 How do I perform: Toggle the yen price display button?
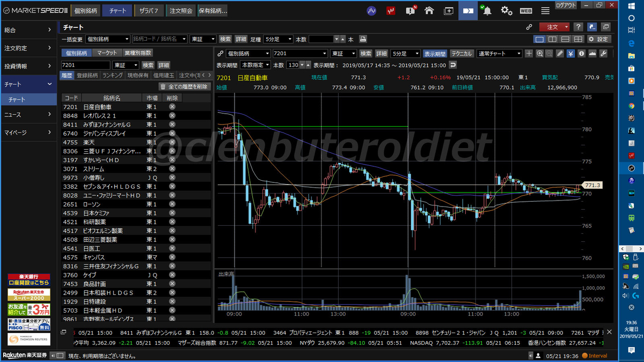coord(571,54)
